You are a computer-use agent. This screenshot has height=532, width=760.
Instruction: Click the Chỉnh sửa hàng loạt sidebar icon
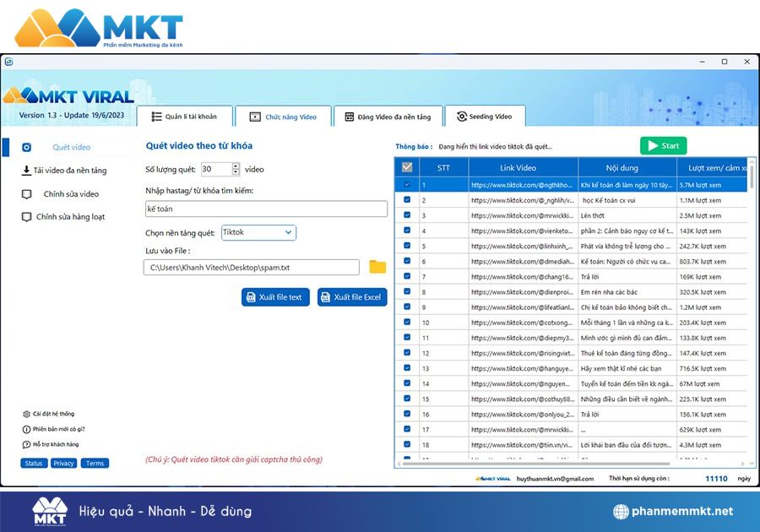click(x=27, y=217)
